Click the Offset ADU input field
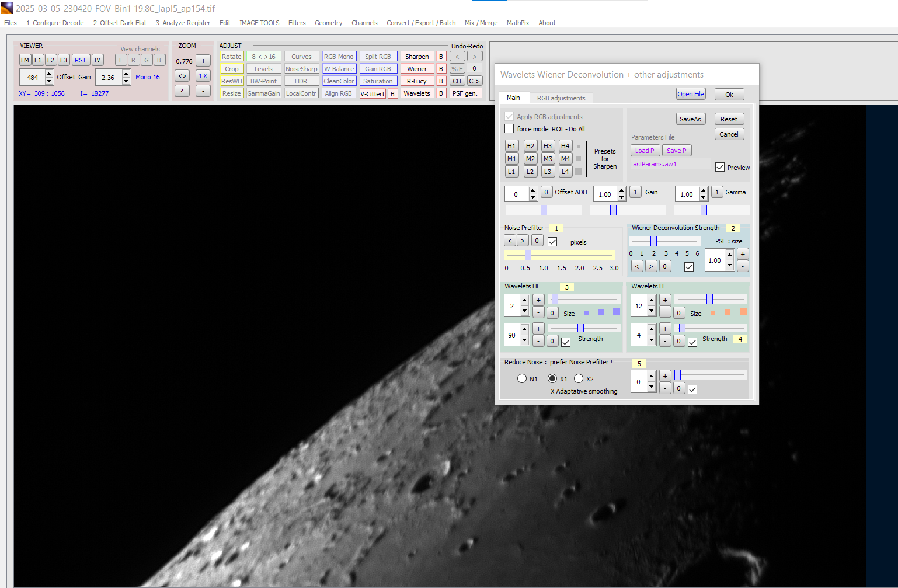The image size is (898, 588). 516,194
